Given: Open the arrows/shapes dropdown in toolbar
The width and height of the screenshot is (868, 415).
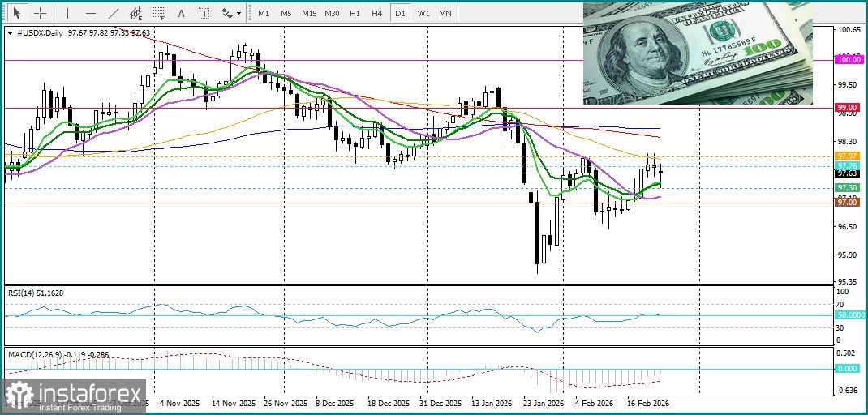Looking at the screenshot, I should tap(230, 14).
